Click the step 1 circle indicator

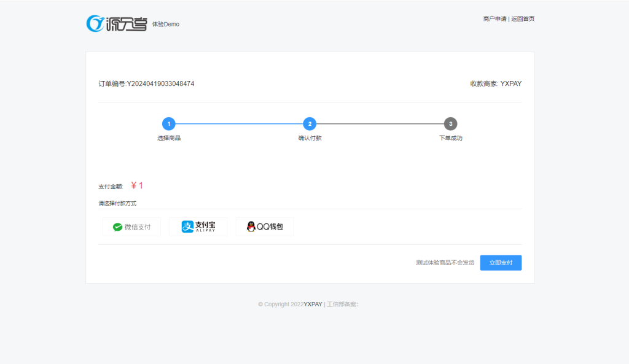pos(169,124)
